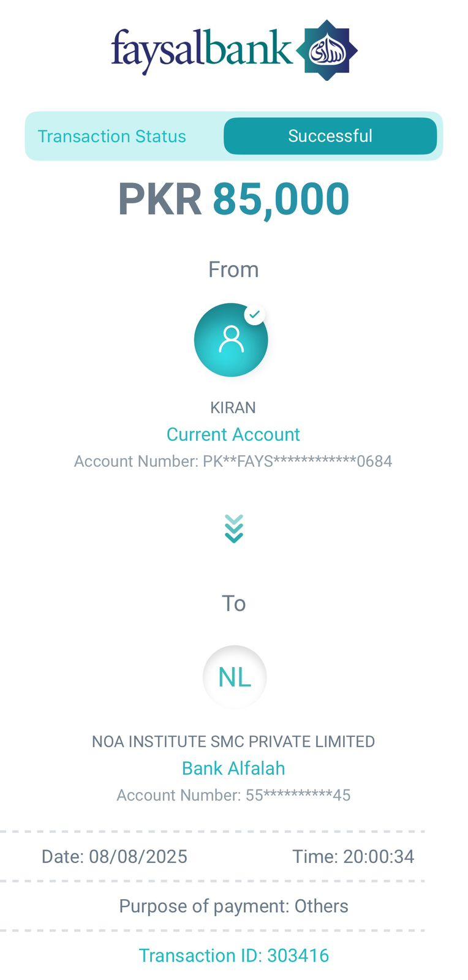The image size is (468, 980).
Task: Click the From section heading
Action: [x=233, y=269]
